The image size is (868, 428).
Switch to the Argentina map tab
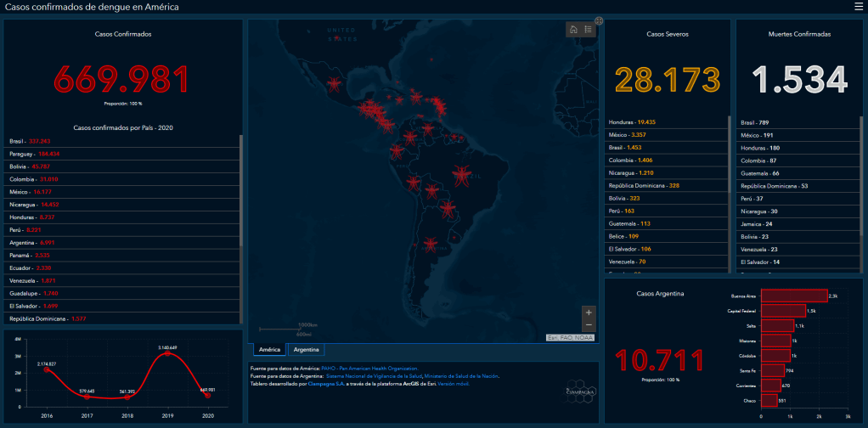click(x=306, y=350)
